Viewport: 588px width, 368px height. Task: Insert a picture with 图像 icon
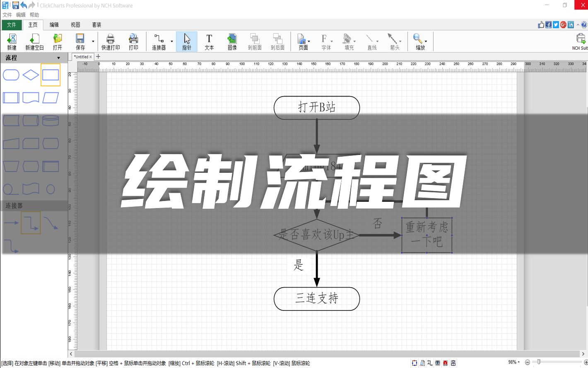(x=232, y=39)
